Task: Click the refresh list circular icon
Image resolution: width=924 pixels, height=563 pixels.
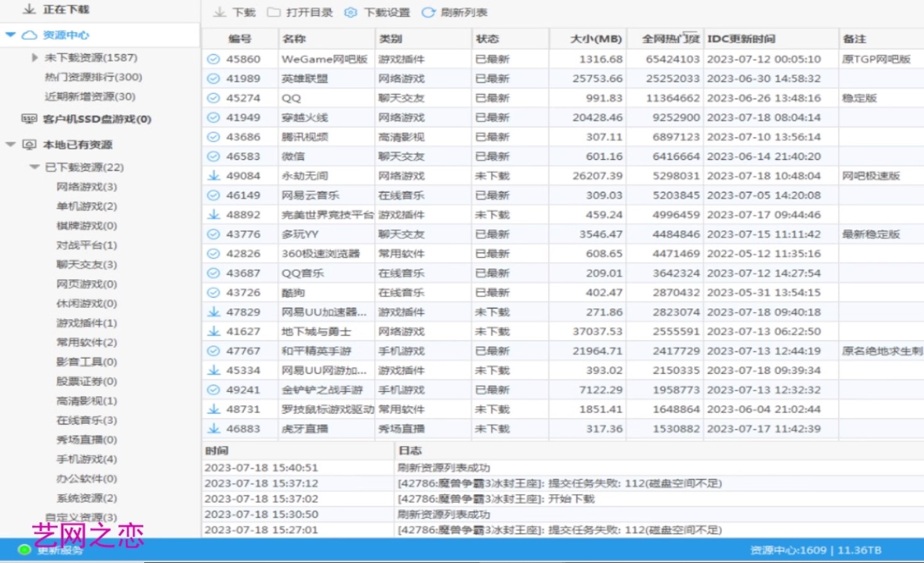Action: (x=428, y=13)
